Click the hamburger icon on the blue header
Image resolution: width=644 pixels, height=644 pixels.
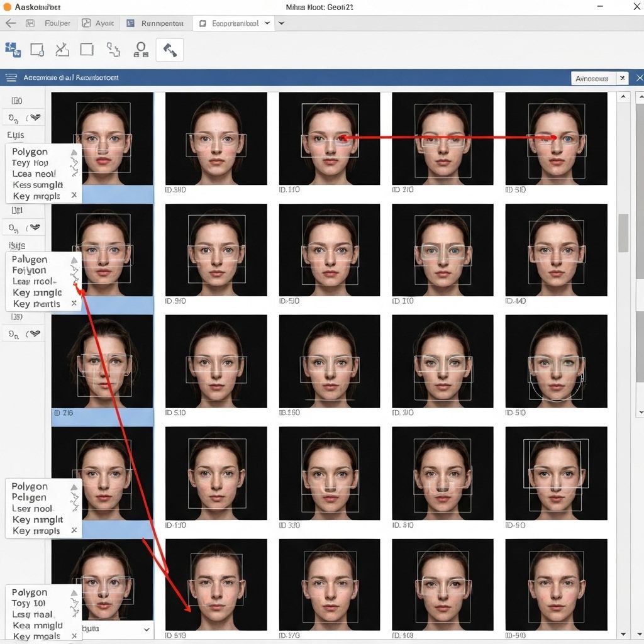11,78
